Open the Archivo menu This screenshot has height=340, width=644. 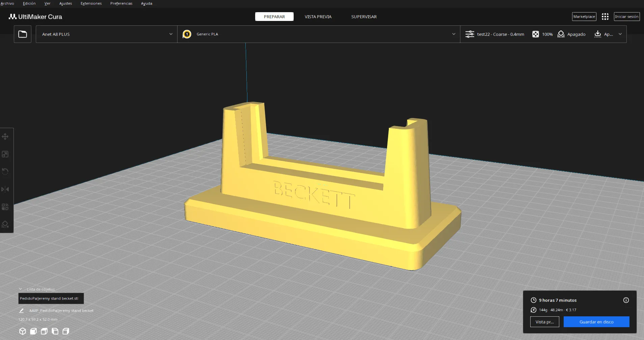pos(7,3)
